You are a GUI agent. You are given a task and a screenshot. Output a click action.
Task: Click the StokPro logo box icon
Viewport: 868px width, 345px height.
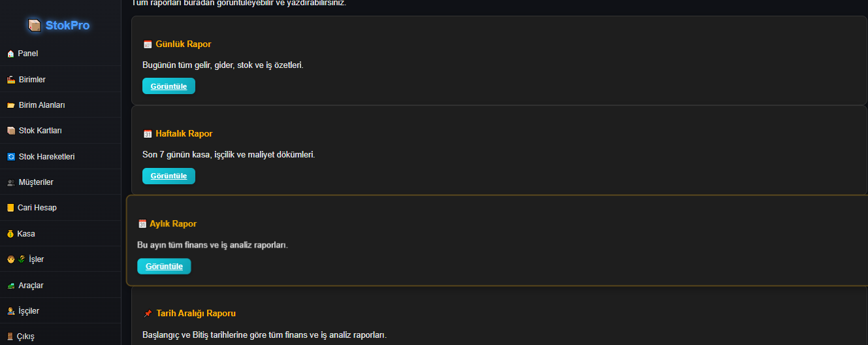click(35, 25)
